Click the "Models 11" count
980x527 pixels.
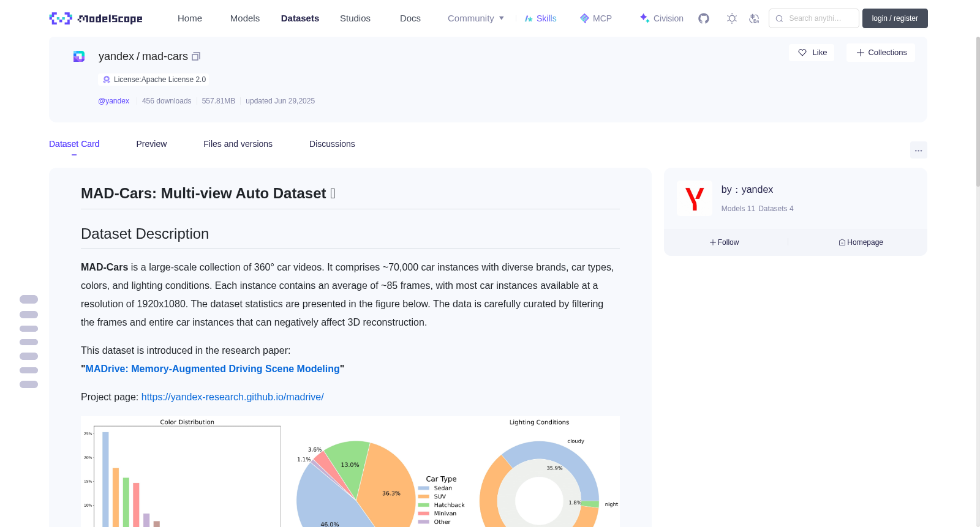(x=738, y=209)
